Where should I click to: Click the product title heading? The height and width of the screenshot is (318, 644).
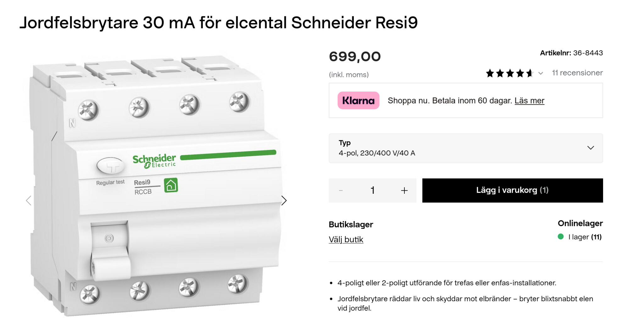(219, 23)
